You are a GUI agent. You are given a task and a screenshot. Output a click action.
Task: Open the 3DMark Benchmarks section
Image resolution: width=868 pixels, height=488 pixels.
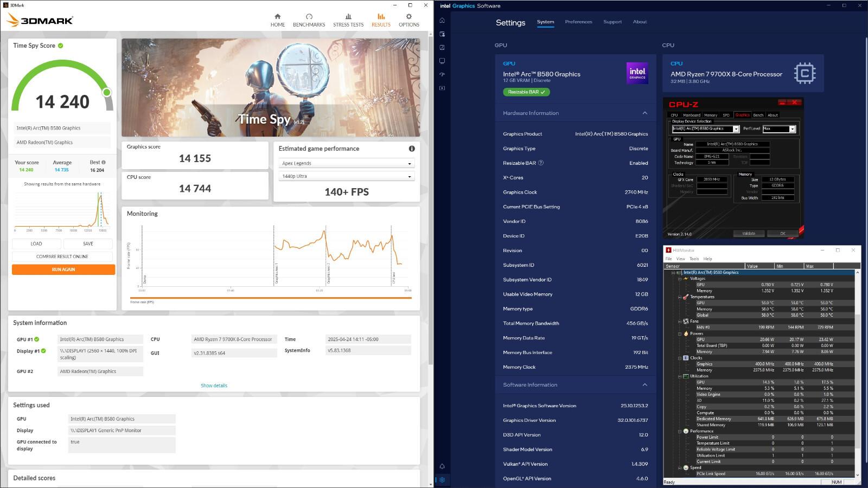[309, 20]
